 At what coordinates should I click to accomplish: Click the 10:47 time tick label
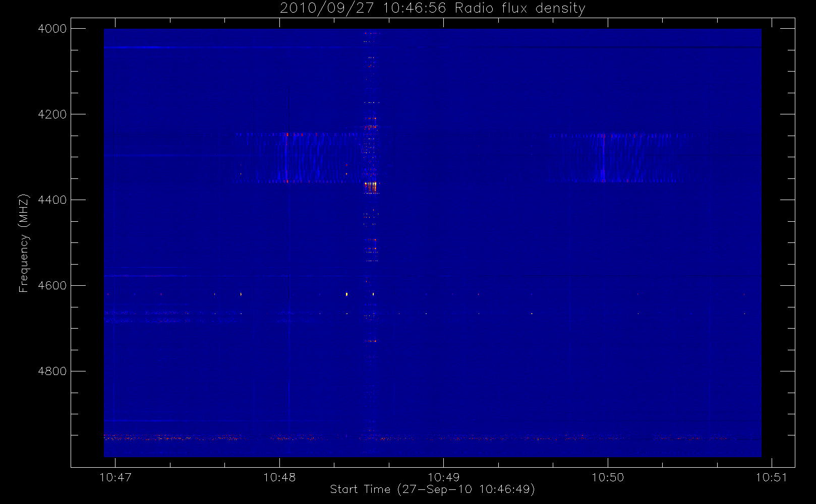pyautogui.click(x=115, y=477)
